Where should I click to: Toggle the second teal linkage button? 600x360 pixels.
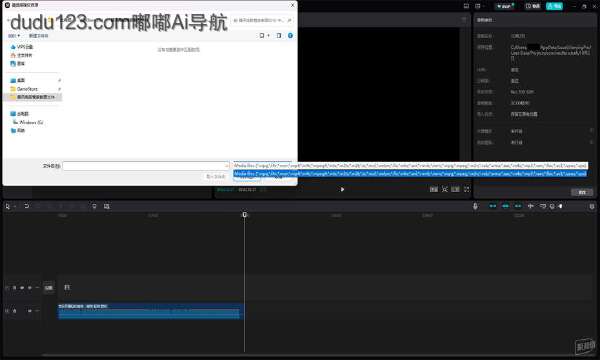point(505,206)
